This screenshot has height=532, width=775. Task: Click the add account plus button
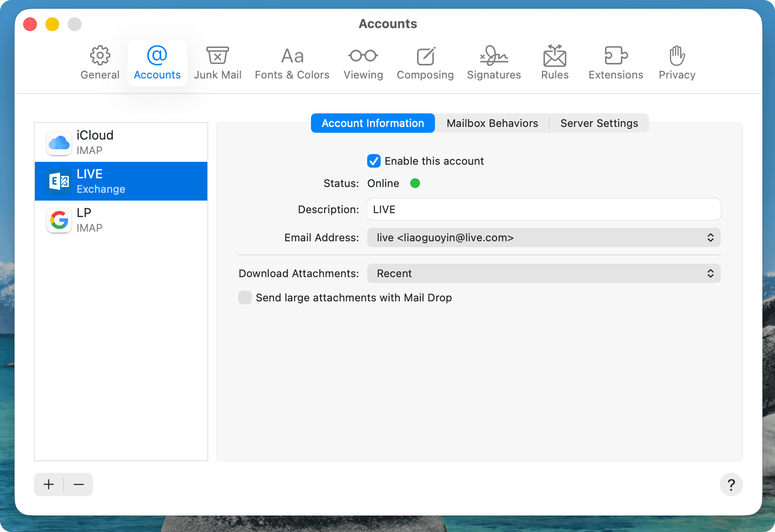(x=49, y=485)
